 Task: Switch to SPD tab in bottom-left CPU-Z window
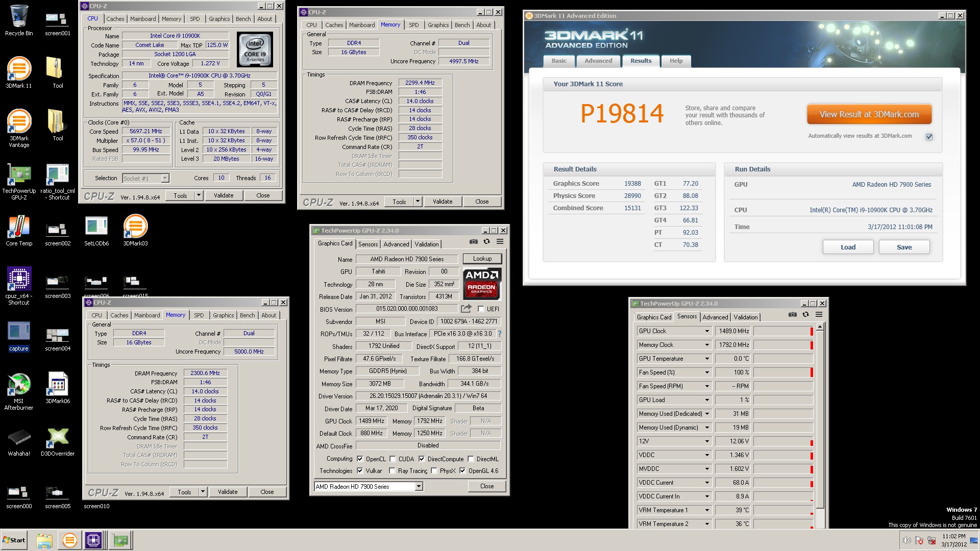click(x=199, y=315)
